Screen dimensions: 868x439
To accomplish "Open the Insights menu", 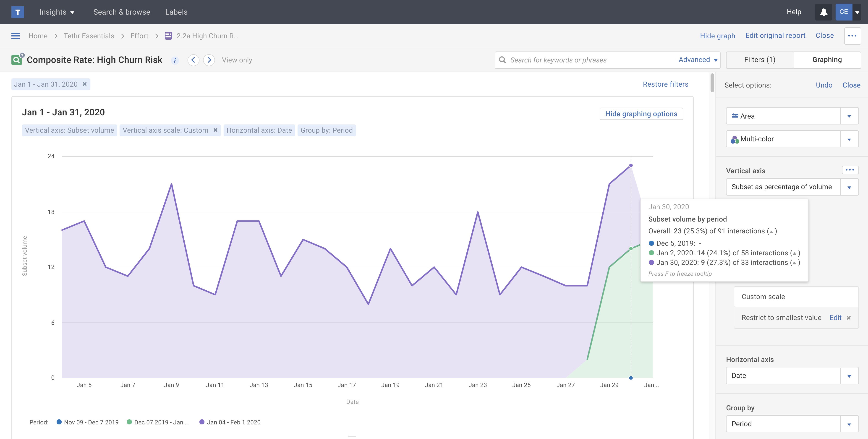I will [57, 12].
